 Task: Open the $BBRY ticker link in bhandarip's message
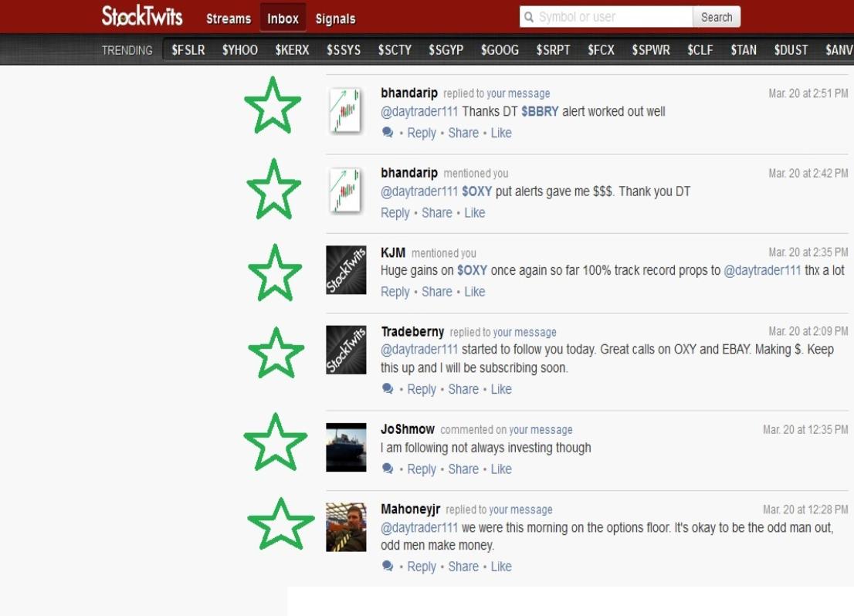(540, 111)
